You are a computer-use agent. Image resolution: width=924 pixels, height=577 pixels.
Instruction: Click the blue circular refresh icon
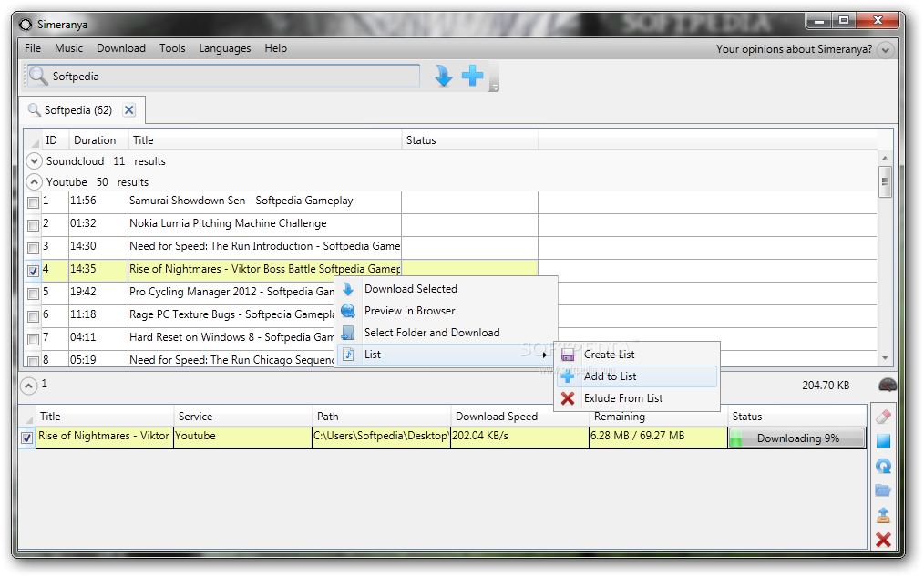tap(883, 466)
